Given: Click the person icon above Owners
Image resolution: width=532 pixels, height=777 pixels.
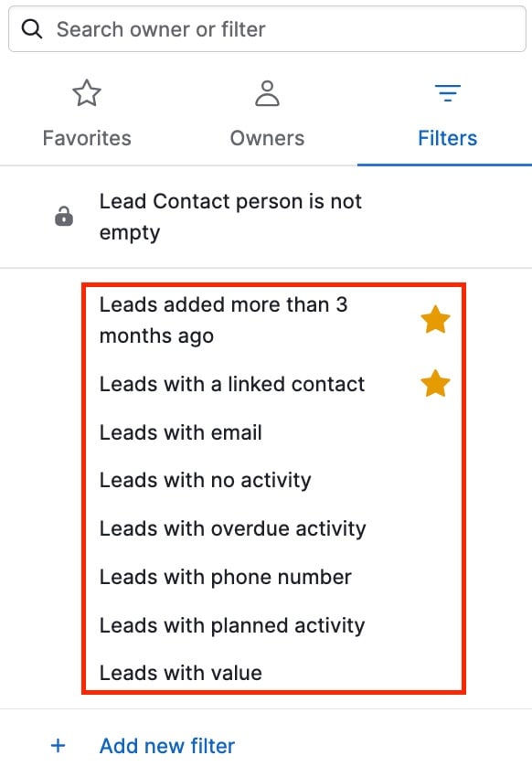Looking at the screenshot, I should click(266, 92).
